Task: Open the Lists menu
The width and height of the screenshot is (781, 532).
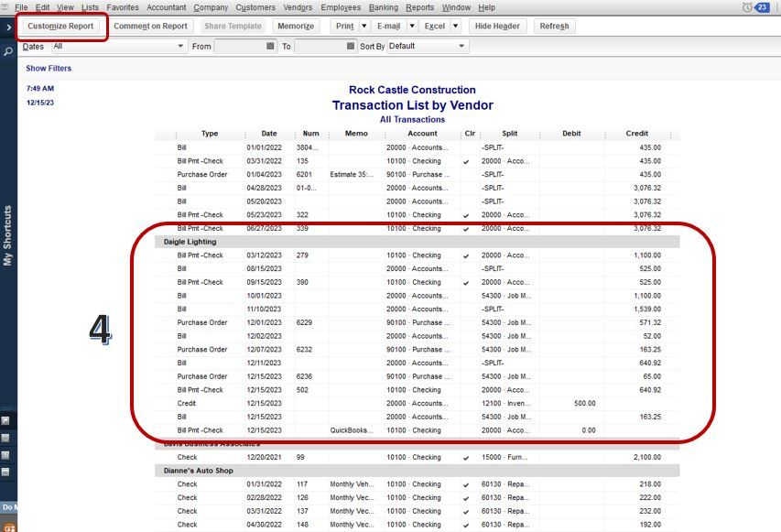Action: click(90, 7)
